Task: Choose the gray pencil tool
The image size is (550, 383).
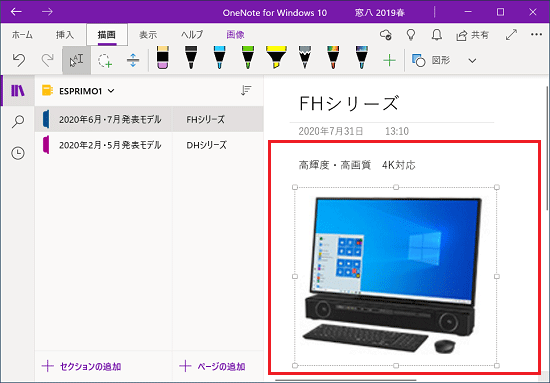Action: (305, 58)
